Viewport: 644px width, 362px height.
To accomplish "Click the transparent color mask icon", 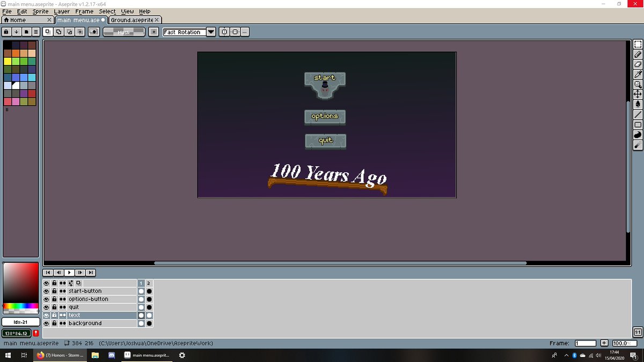I will 94,32.
